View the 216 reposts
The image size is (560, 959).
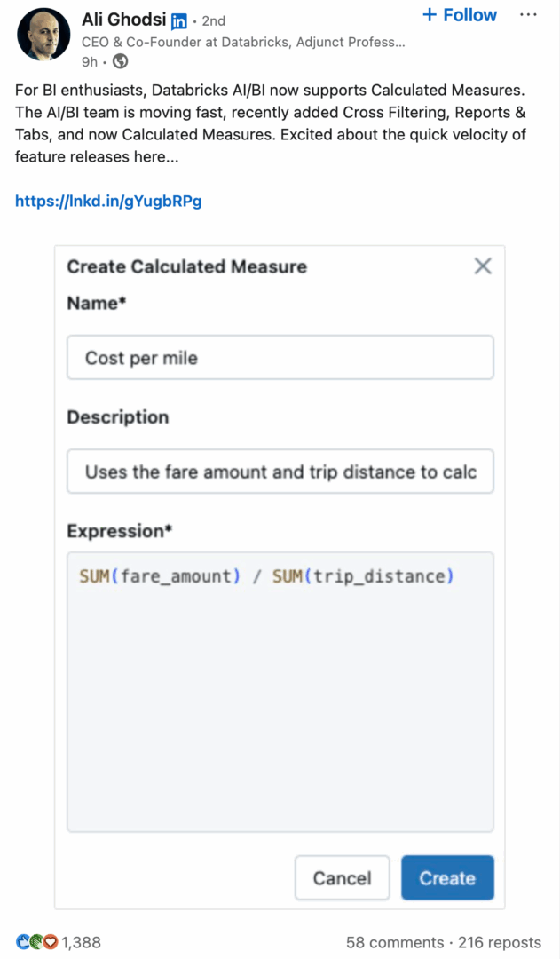[500, 942]
